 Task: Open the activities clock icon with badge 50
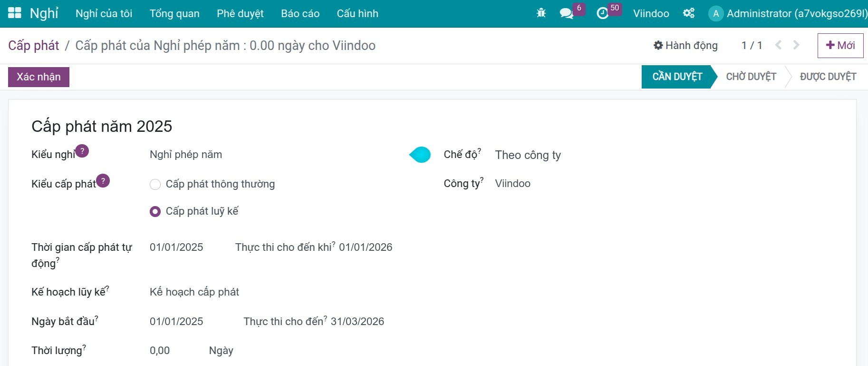point(603,13)
